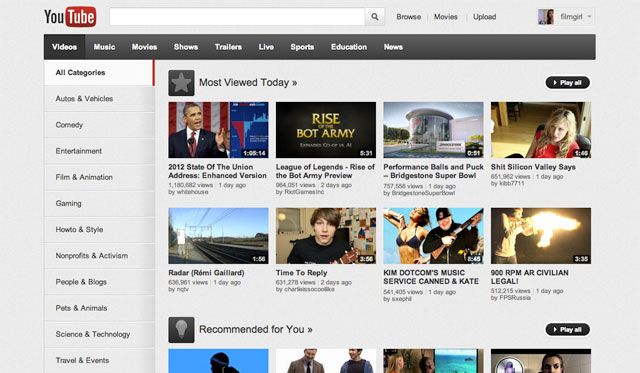Click the lightbulb icon beside Recommended for You
This screenshot has width=640, height=373.
point(181,330)
